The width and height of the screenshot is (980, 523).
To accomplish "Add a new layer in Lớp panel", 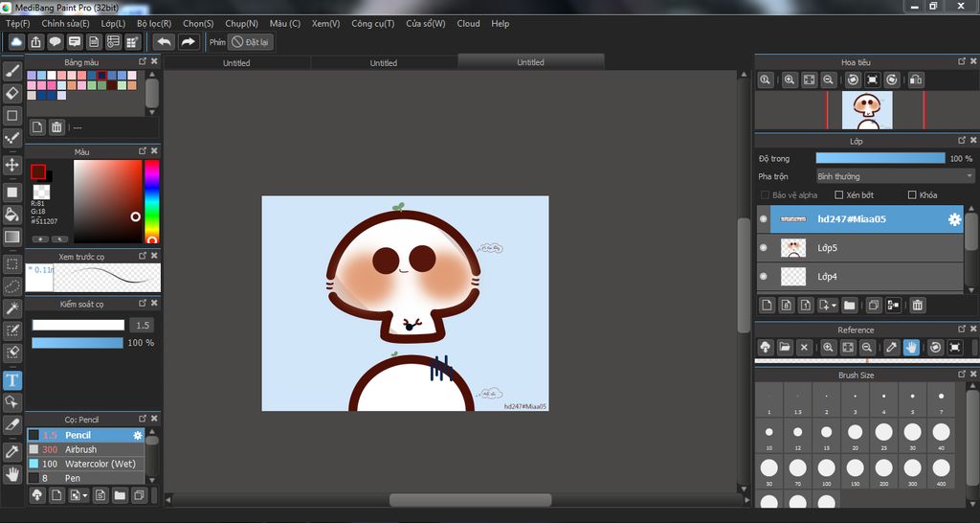I will tap(767, 306).
